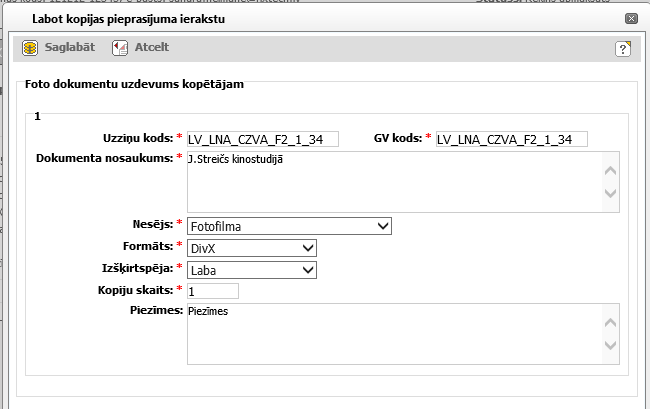Viewport: 650px width, 409px height.
Task: Open the Nesējs dropdown showing Fotofilma
Action: pyautogui.click(x=289, y=226)
